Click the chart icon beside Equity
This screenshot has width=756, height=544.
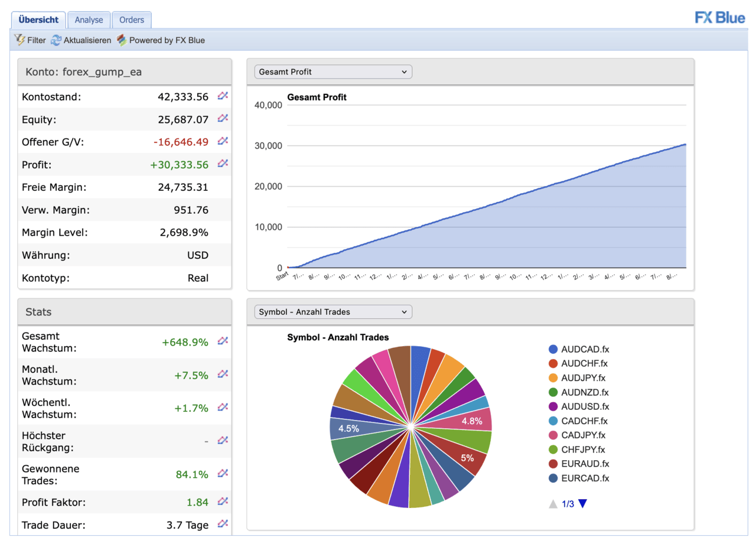pos(221,118)
